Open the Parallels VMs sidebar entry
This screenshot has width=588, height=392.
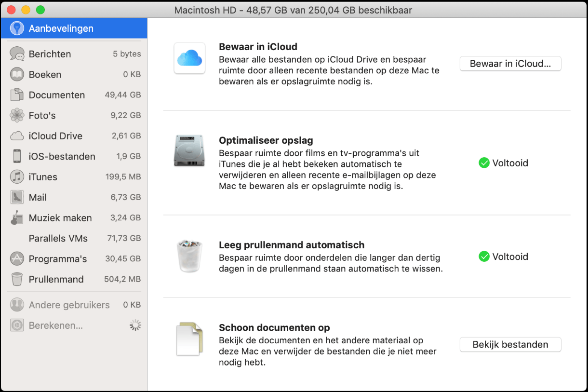[x=74, y=238]
